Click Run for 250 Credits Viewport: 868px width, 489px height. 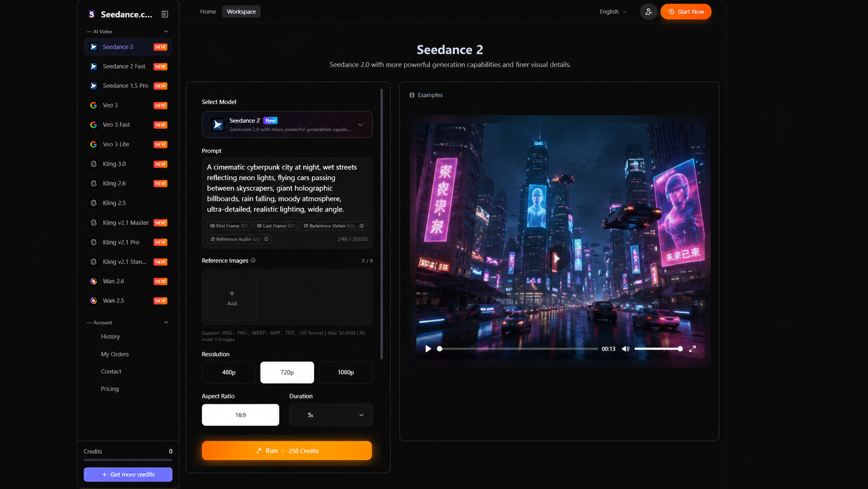click(287, 451)
